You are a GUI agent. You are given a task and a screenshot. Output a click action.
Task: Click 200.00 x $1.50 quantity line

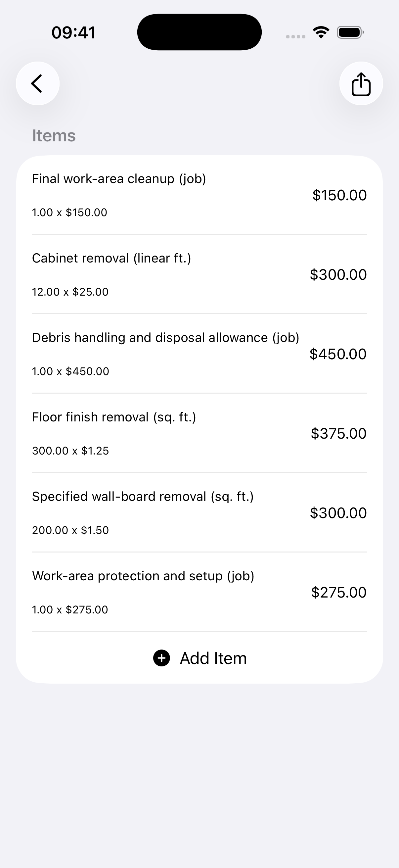(x=70, y=530)
